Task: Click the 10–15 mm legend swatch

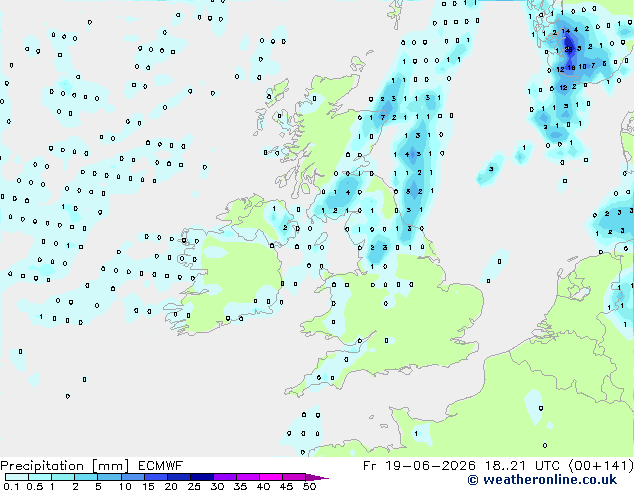Action: pos(133,477)
